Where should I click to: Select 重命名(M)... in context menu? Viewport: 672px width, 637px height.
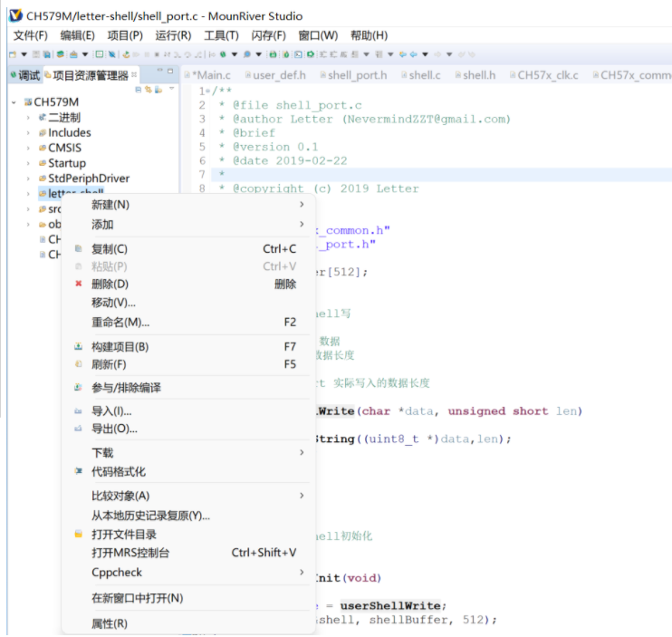[x=188, y=322]
